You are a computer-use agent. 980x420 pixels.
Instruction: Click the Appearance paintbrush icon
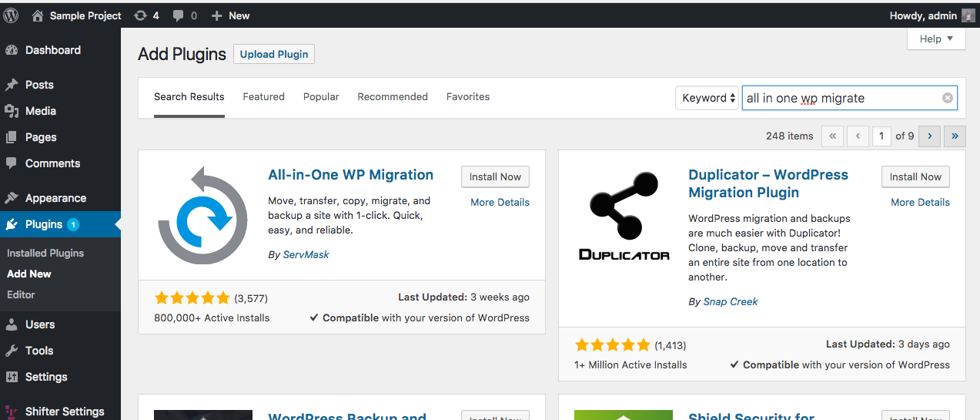click(x=12, y=198)
